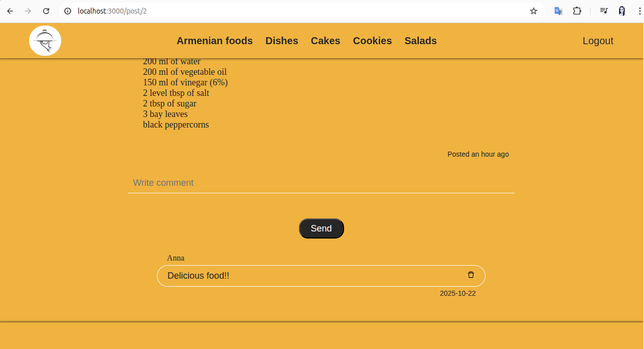Go back using browser back arrow
Screen dimensions: 644x349
(10, 11)
